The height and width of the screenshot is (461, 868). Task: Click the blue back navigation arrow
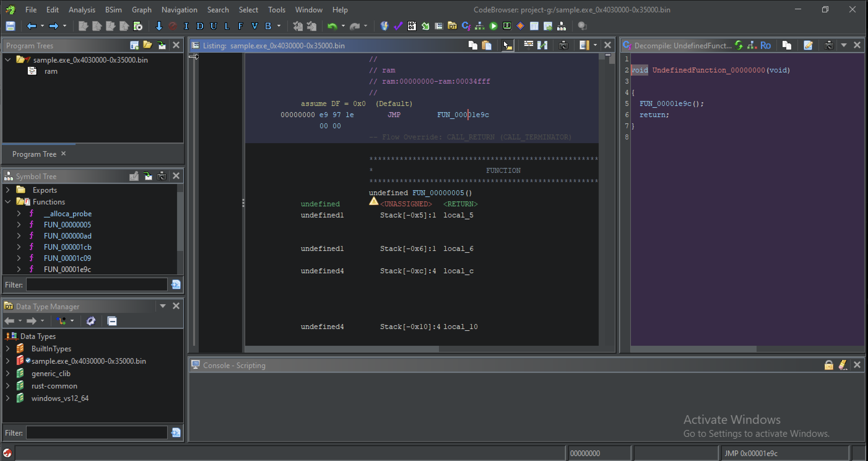32,26
